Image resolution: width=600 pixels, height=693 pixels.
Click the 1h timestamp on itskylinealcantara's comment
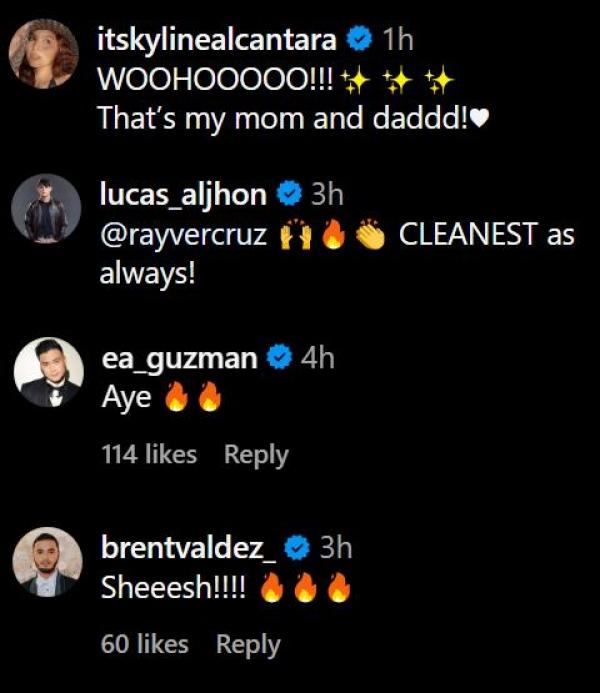398,40
